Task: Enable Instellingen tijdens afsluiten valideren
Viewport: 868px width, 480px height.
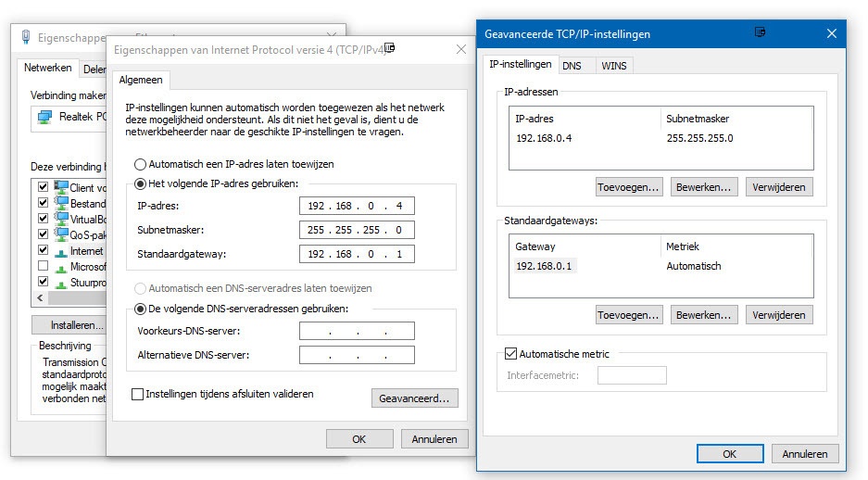Action: point(137,394)
